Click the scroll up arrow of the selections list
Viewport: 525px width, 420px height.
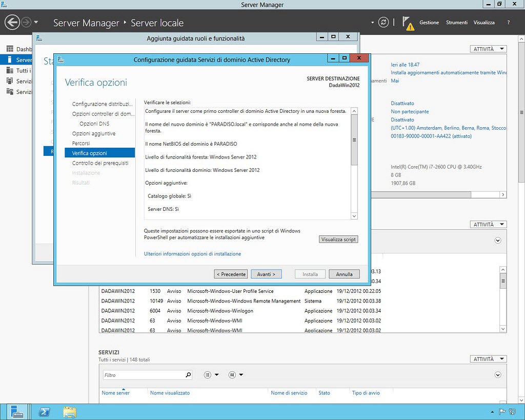pyautogui.click(x=354, y=111)
